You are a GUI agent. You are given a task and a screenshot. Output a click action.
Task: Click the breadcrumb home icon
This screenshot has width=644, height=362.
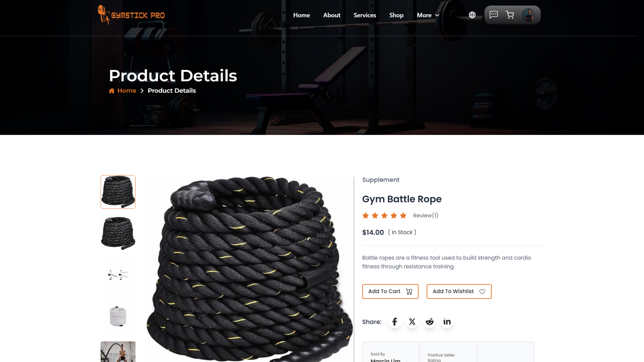tap(111, 91)
